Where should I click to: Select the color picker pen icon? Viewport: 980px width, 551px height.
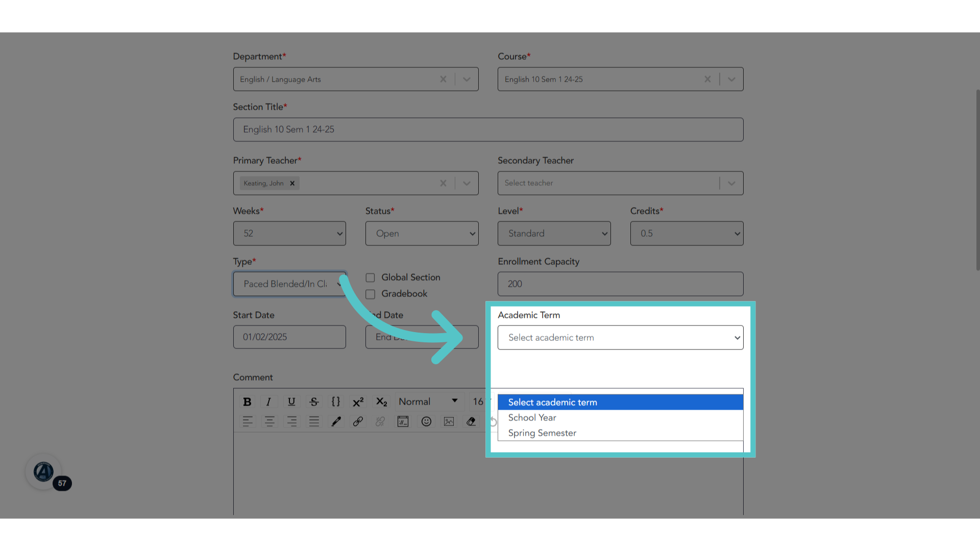click(336, 421)
